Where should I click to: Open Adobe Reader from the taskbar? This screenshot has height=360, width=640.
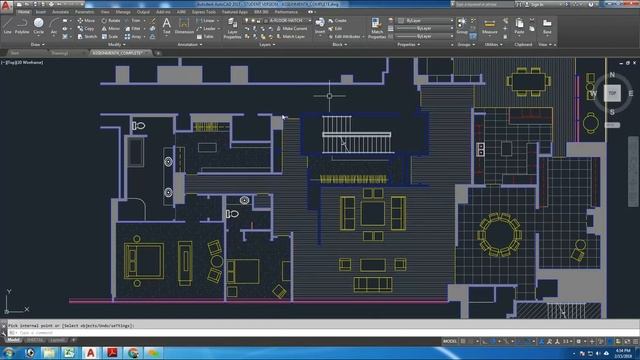coord(111,353)
